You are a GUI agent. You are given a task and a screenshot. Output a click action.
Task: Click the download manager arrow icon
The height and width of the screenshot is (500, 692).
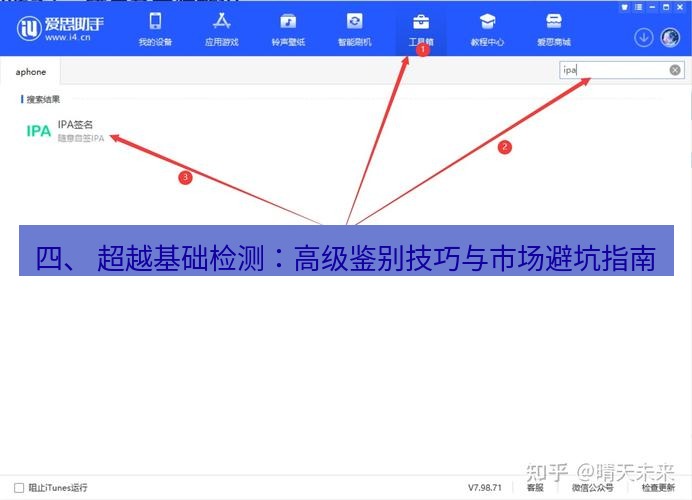[x=643, y=38]
